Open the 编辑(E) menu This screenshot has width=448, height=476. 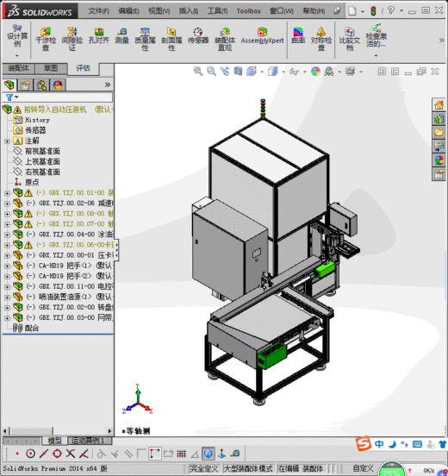tap(128, 11)
